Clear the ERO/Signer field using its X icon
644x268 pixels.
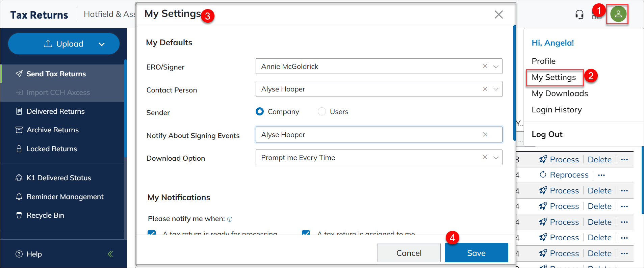point(485,66)
